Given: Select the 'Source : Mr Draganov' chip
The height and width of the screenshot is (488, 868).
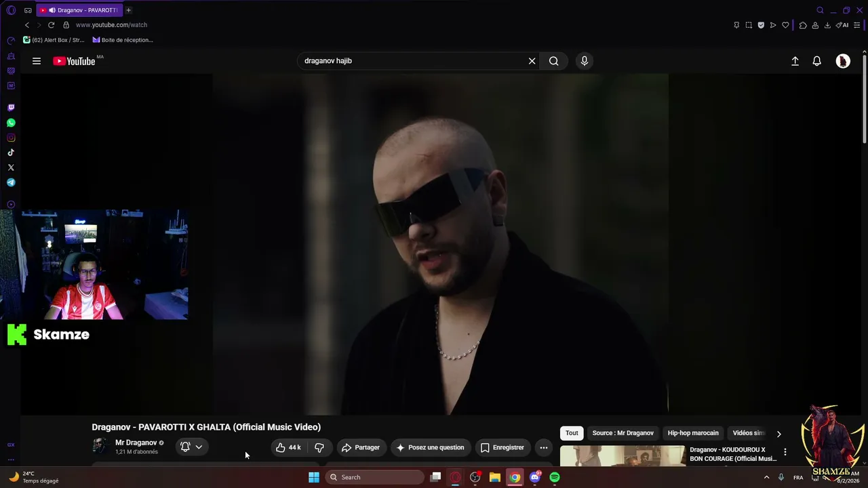Looking at the screenshot, I should [623, 433].
